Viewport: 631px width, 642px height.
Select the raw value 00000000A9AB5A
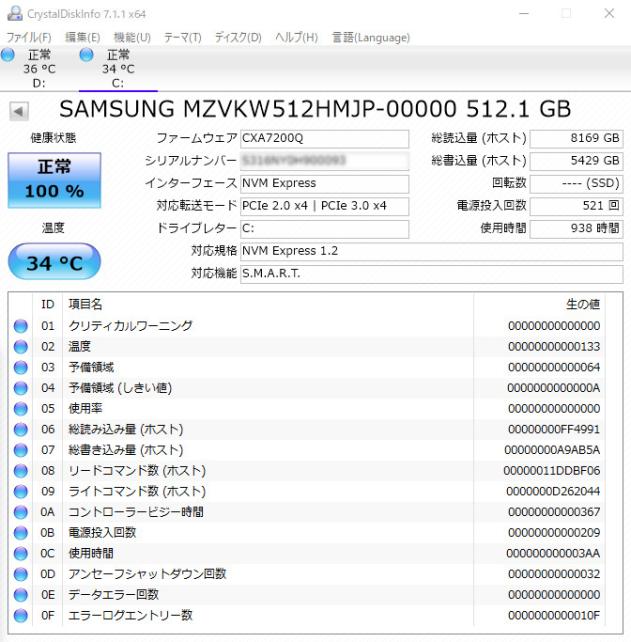[x=552, y=450]
